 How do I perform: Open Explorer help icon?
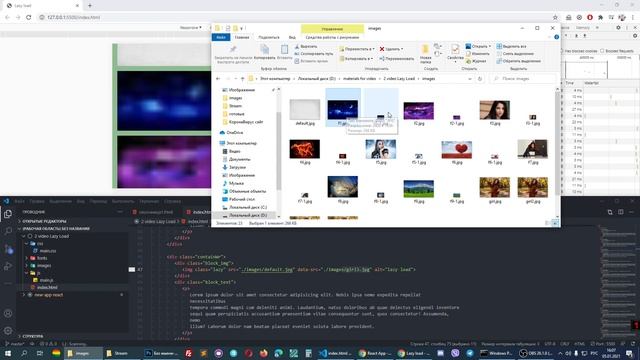[556, 37]
